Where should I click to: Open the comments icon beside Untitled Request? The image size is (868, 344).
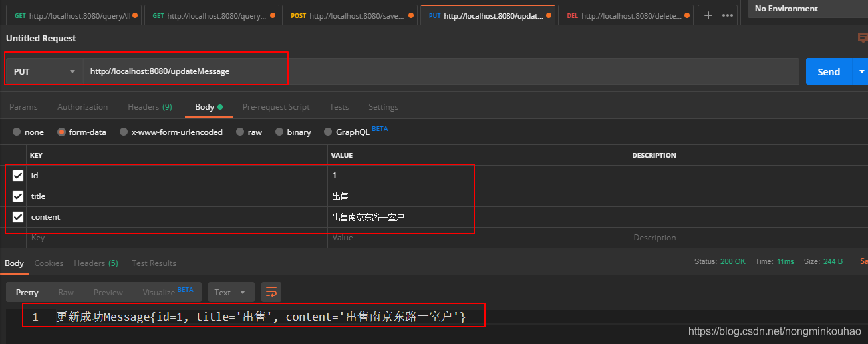(863, 38)
